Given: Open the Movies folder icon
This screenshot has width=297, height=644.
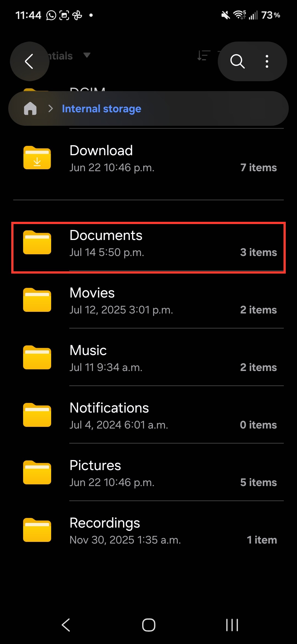Looking at the screenshot, I should tap(37, 300).
